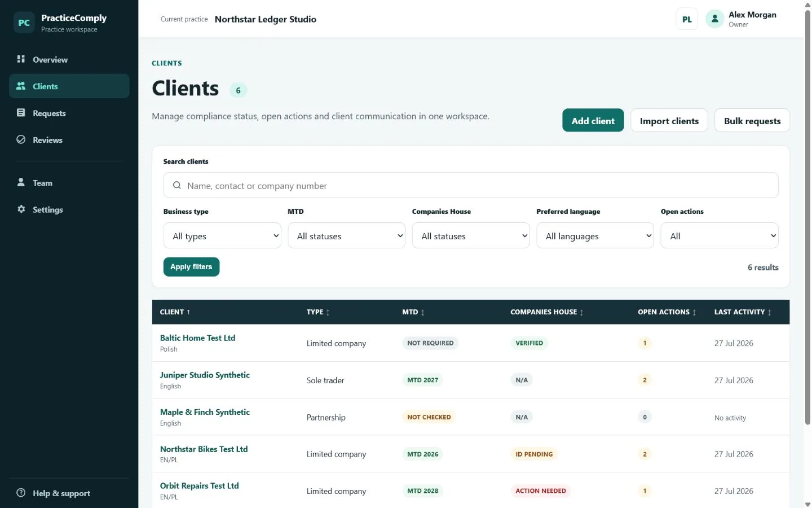Open Help & support link
This screenshot has height=508, width=812.
coord(69,493)
